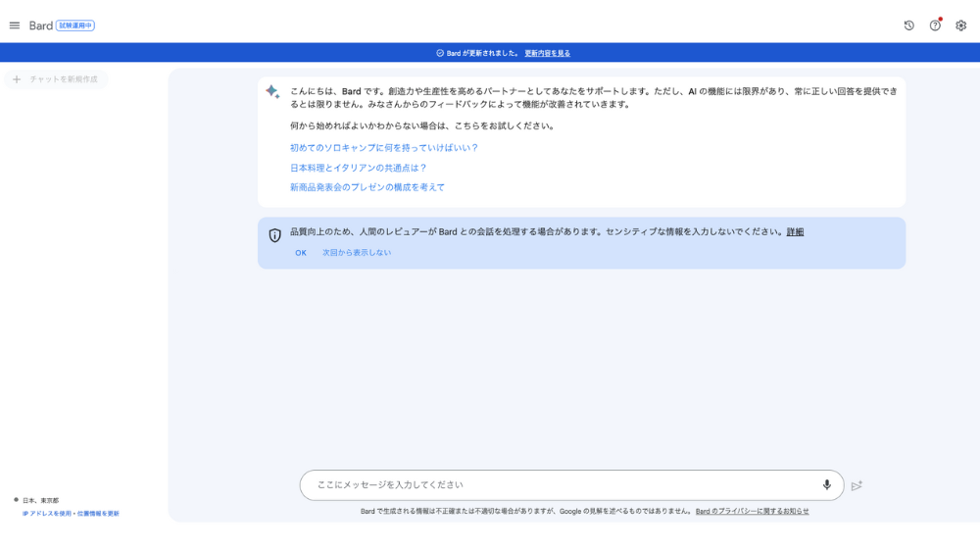Click the こんにちは、Bard です greeting paragraph
Viewport: 980px width, 551px height.
point(594,98)
